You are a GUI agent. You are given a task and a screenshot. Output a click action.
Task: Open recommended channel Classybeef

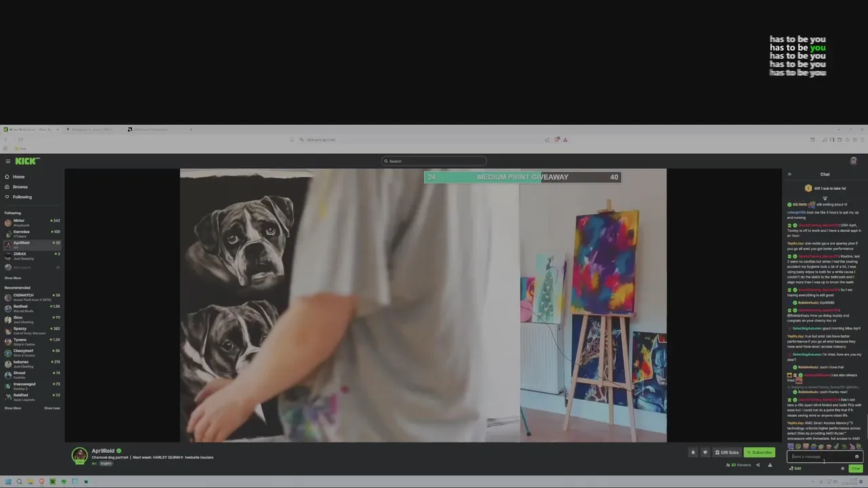click(x=32, y=352)
